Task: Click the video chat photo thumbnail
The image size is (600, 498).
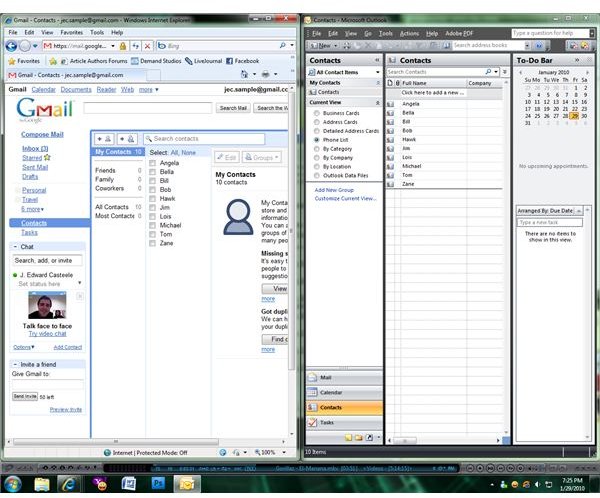Action: point(47,305)
